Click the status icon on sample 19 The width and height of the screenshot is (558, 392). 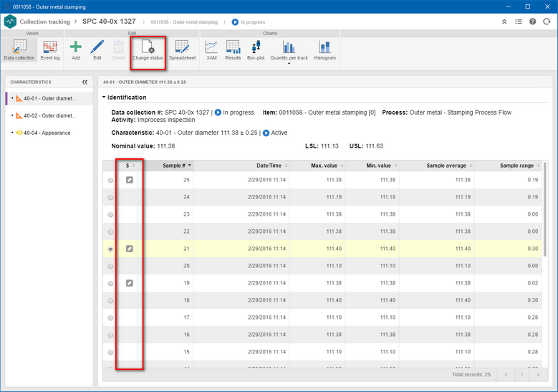(130, 283)
